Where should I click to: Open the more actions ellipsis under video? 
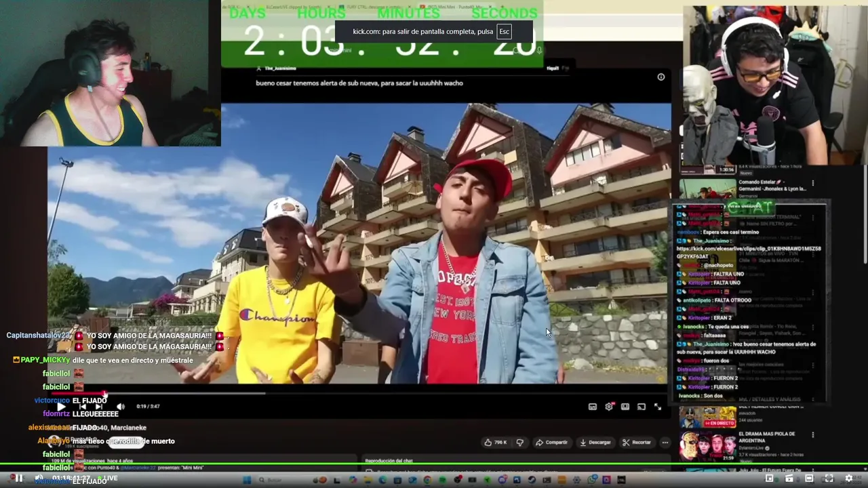click(x=665, y=443)
